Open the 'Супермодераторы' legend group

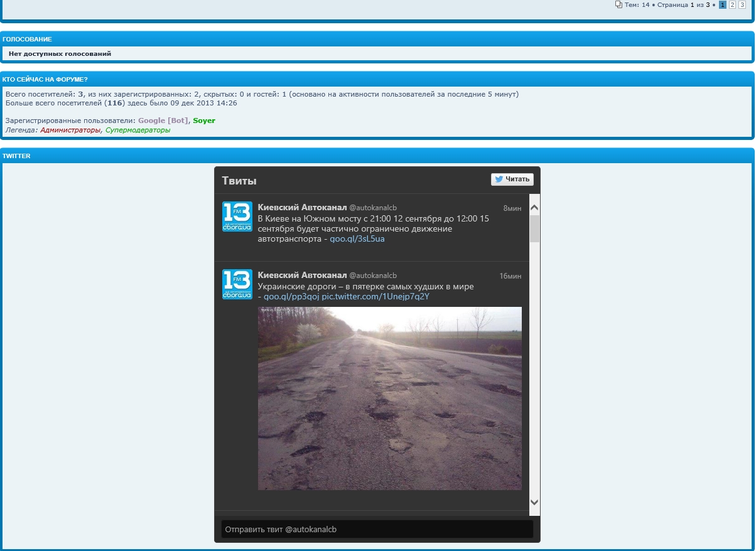[138, 130]
